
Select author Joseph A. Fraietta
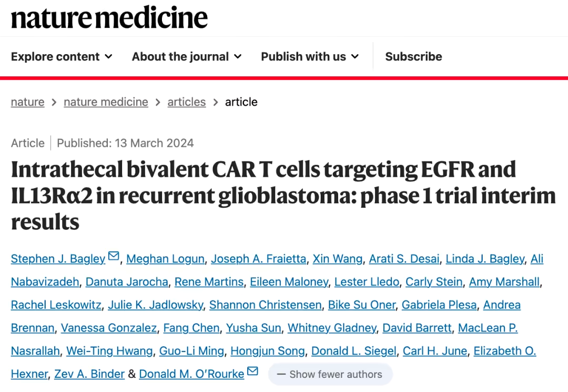pos(259,259)
